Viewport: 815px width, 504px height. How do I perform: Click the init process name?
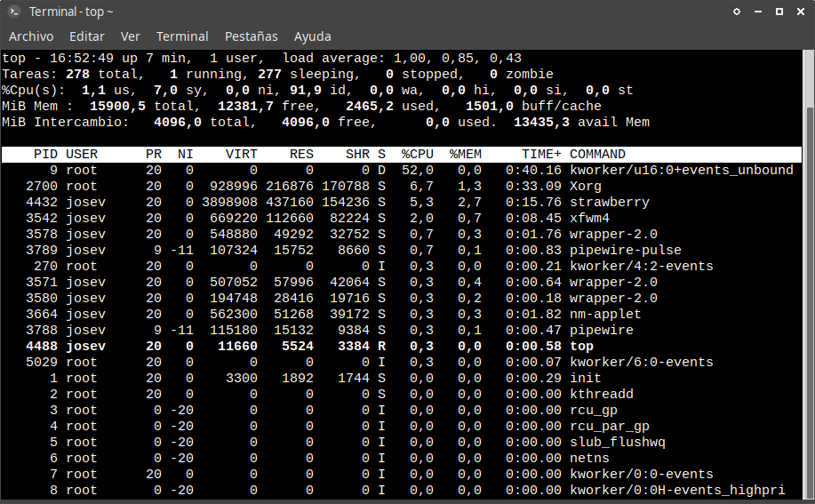[586, 379]
